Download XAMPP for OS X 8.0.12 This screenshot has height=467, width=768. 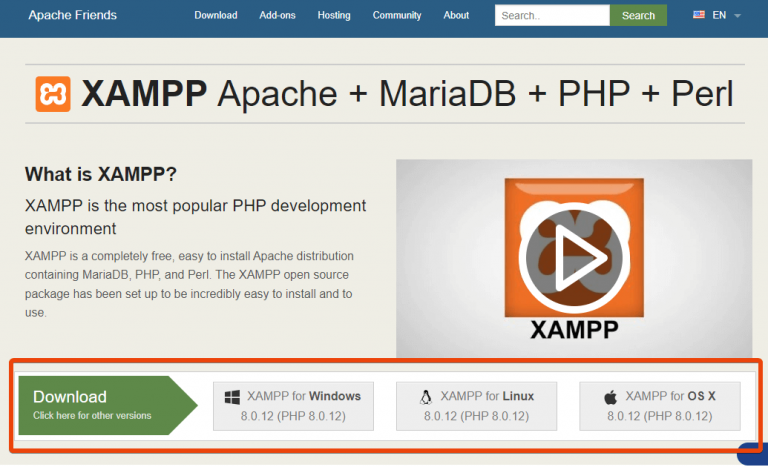pyautogui.click(x=660, y=405)
